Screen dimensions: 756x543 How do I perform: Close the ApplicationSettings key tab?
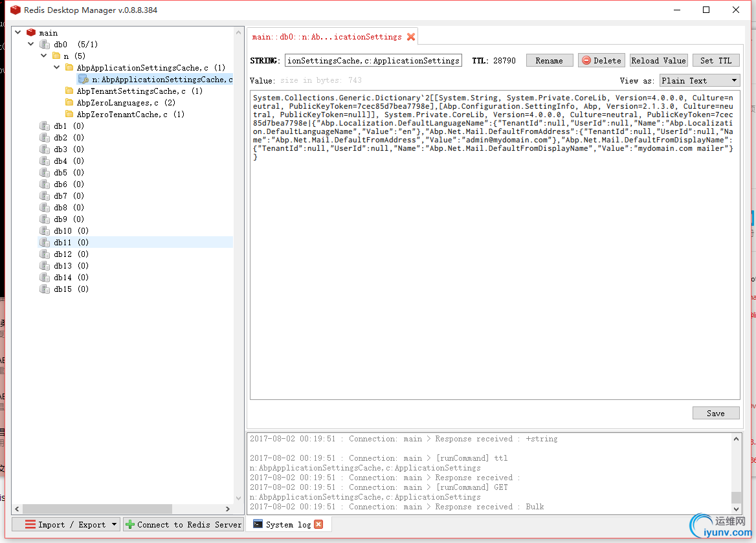(x=411, y=37)
